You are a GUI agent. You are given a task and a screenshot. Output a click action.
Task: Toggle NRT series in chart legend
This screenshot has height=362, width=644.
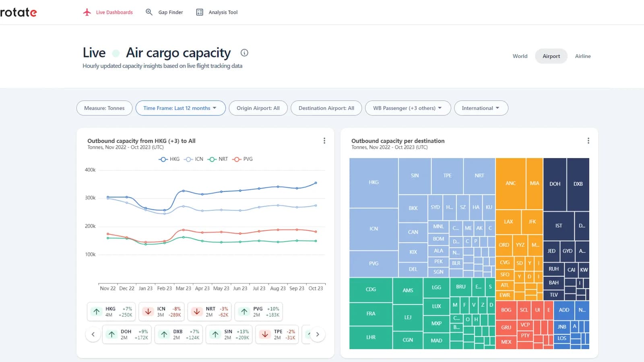(x=218, y=159)
